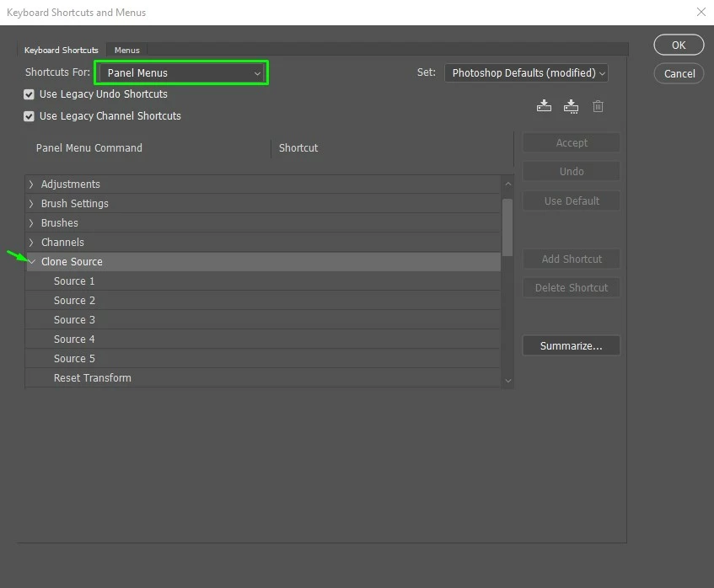Close the Keyboard Shortcuts and Menus dialog

(701, 12)
